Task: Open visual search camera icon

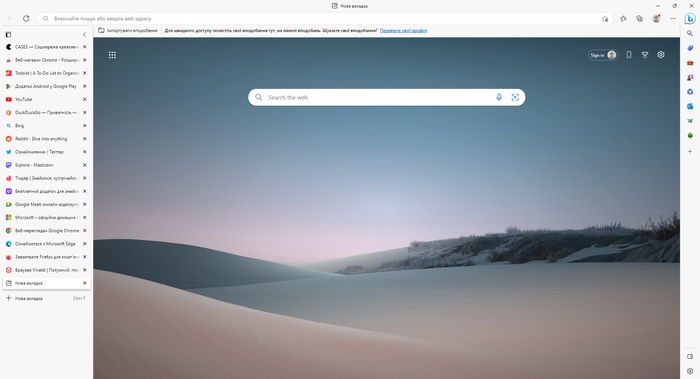Action: click(x=515, y=97)
